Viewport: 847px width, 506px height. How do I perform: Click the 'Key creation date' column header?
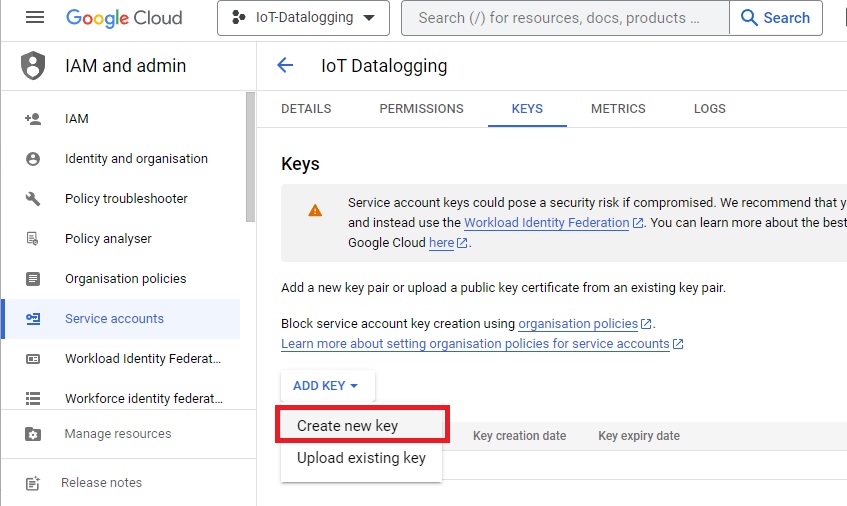click(x=520, y=436)
